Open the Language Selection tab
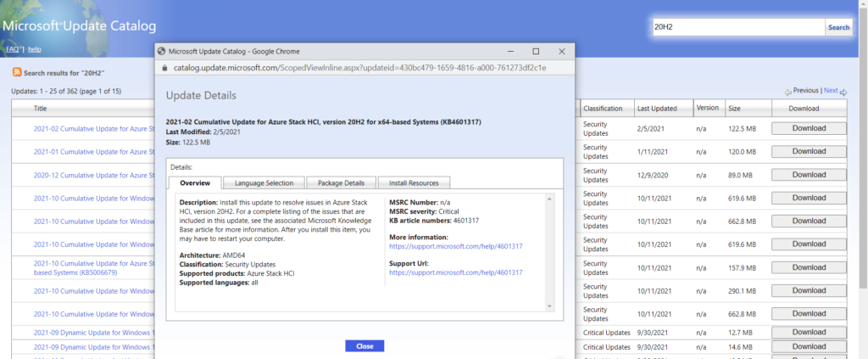 [x=263, y=182]
